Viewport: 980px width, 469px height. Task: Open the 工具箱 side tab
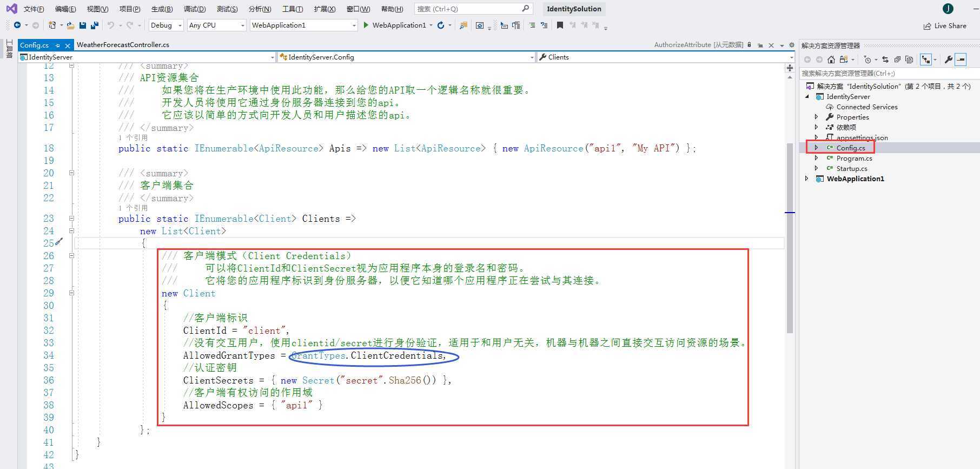click(9, 49)
